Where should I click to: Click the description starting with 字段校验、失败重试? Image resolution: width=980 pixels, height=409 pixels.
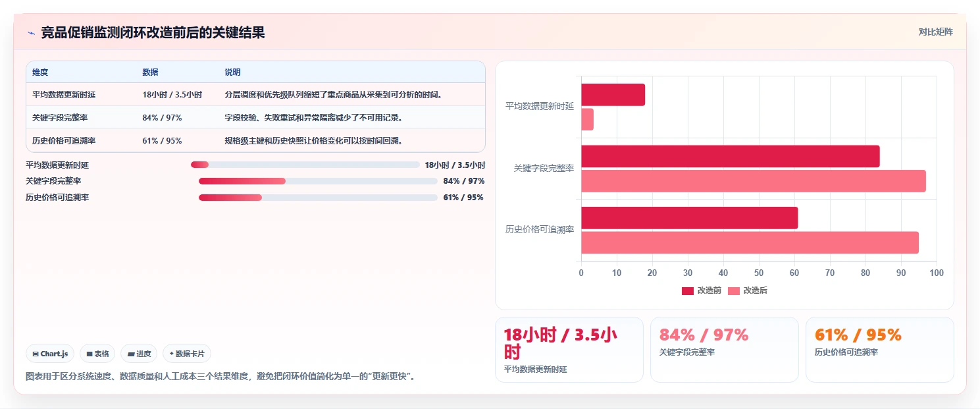pos(313,118)
